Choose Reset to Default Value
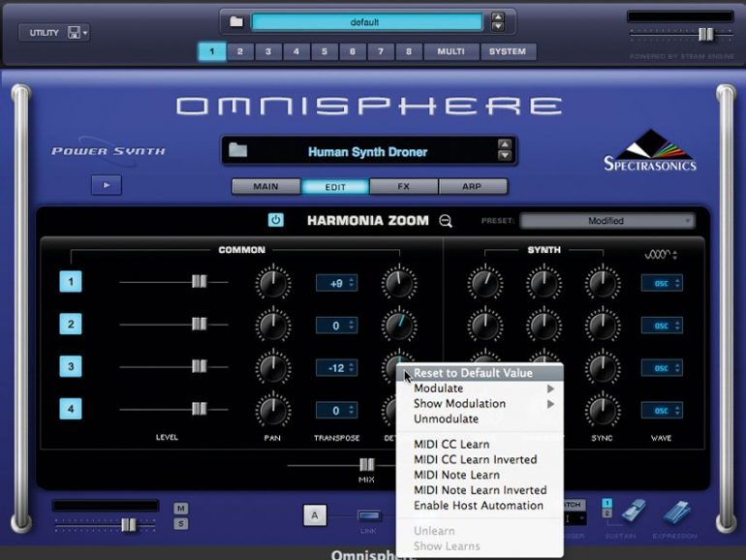746x560 pixels. 480,373
